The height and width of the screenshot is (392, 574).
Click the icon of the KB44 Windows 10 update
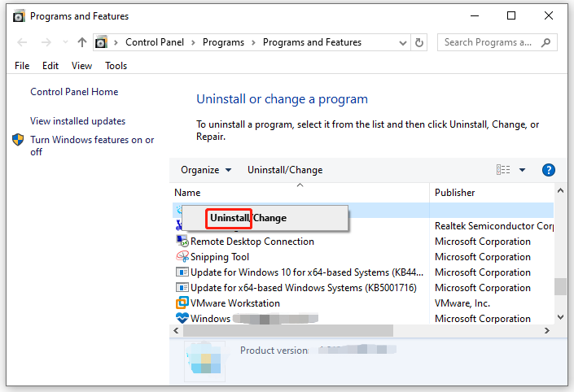(182, 272)
